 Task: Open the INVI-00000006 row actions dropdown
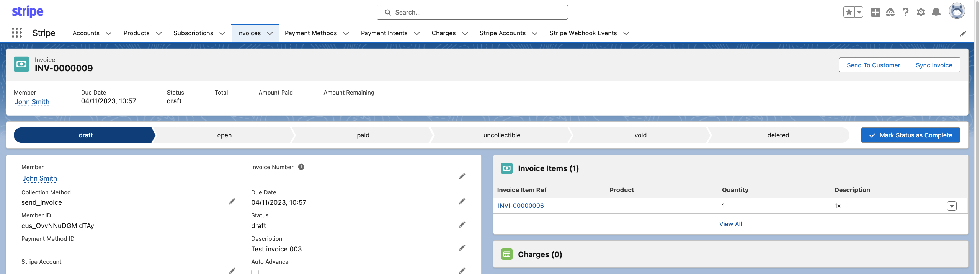952,206
